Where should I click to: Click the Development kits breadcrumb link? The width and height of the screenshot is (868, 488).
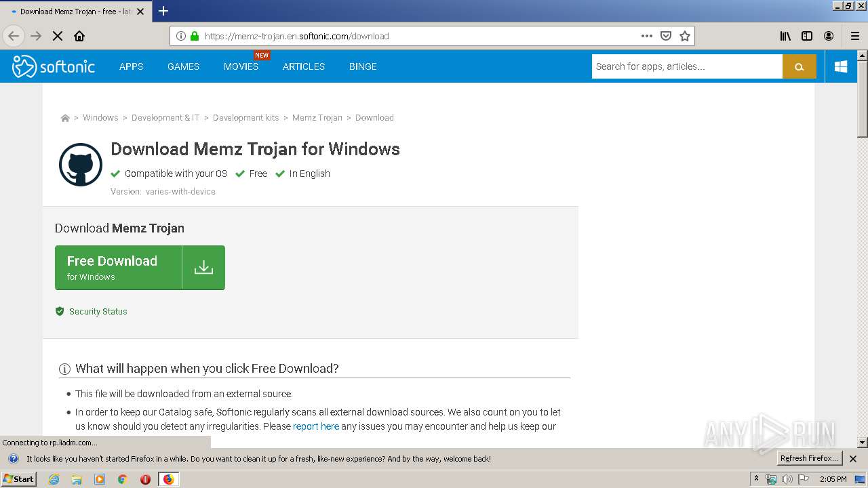[246, 118]
